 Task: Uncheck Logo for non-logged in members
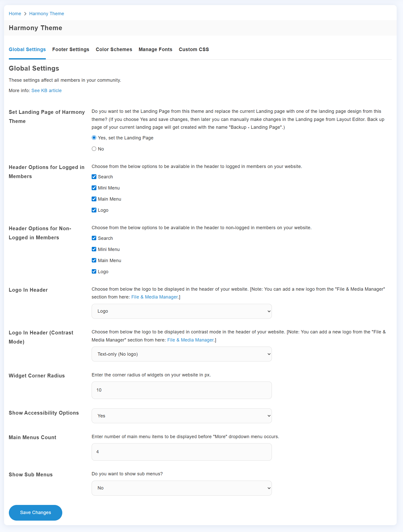coord(94,272)
